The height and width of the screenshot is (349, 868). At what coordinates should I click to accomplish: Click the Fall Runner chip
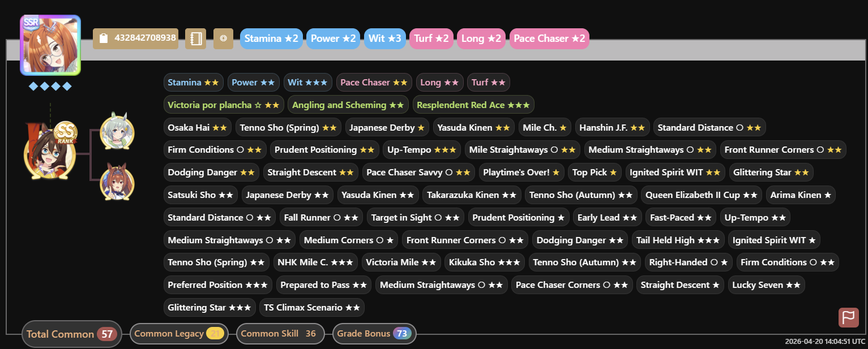tap(321, 217)
